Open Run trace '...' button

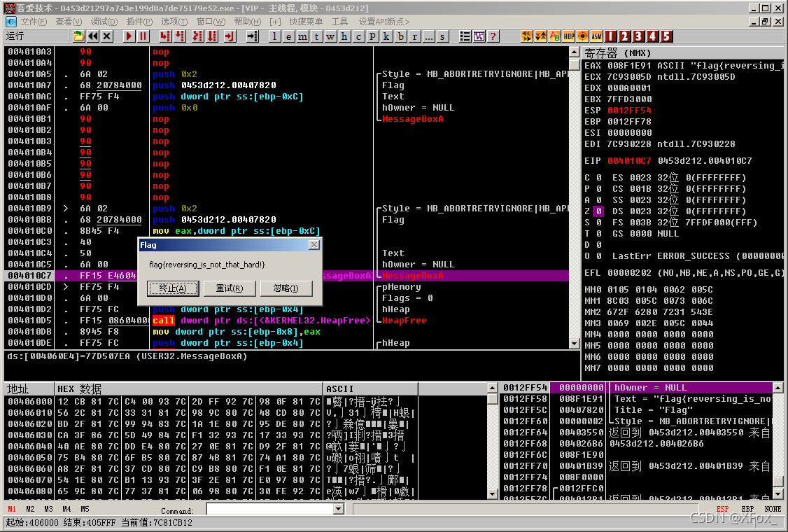(x=429, y=36)
